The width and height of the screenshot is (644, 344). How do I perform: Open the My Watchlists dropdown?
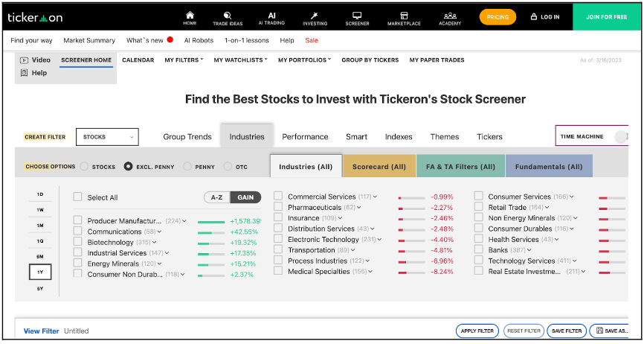[240, 60]
